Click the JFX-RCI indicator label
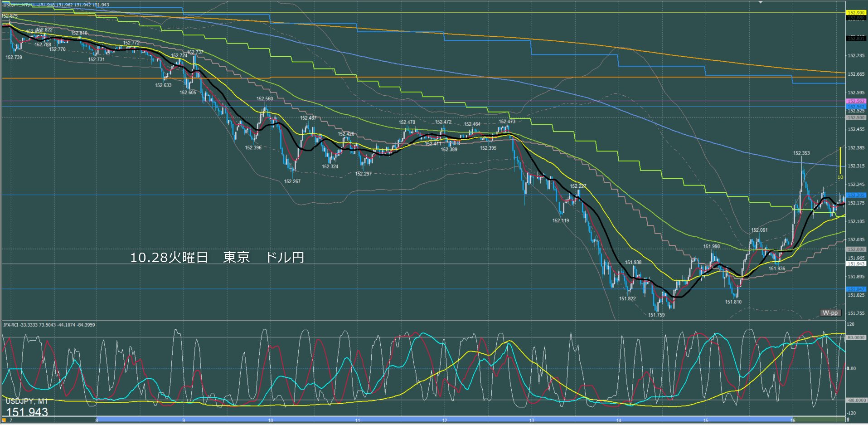The height and width of the screenshot is (425, 868). tap(49, 325)
